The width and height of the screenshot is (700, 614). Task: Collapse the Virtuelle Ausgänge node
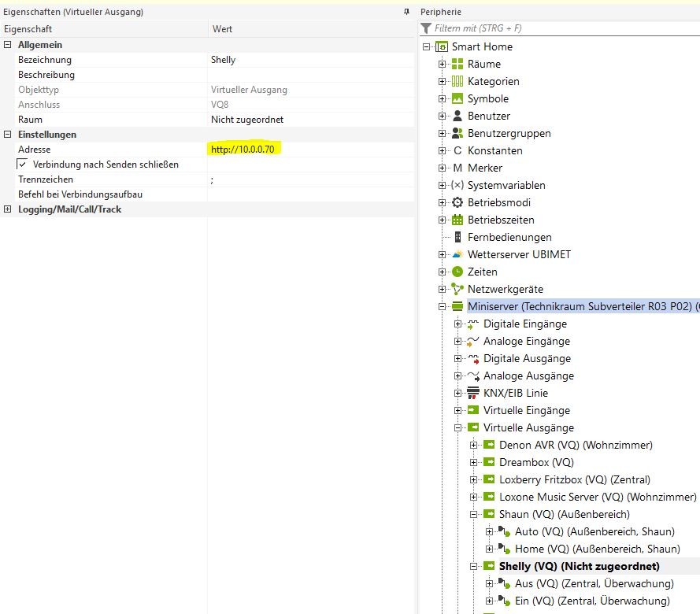(457, 427)
